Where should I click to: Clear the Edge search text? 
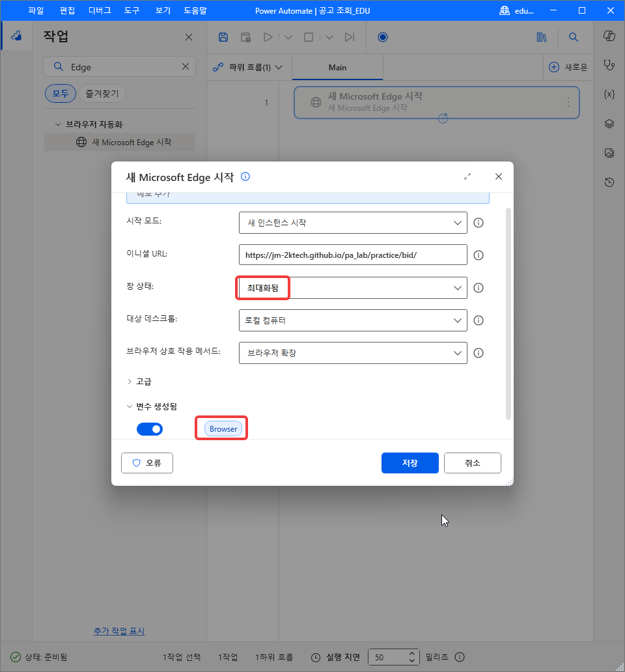click(186, 66)
